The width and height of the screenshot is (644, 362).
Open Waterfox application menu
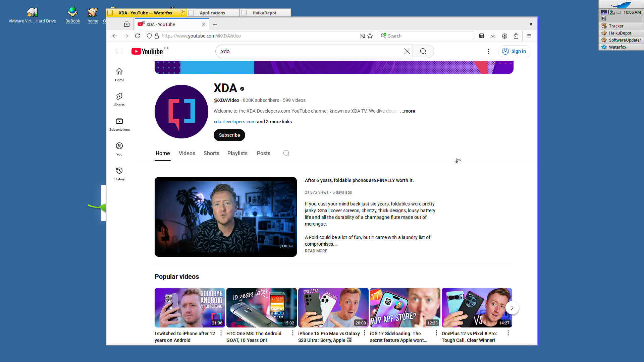[x=529, y=36]
